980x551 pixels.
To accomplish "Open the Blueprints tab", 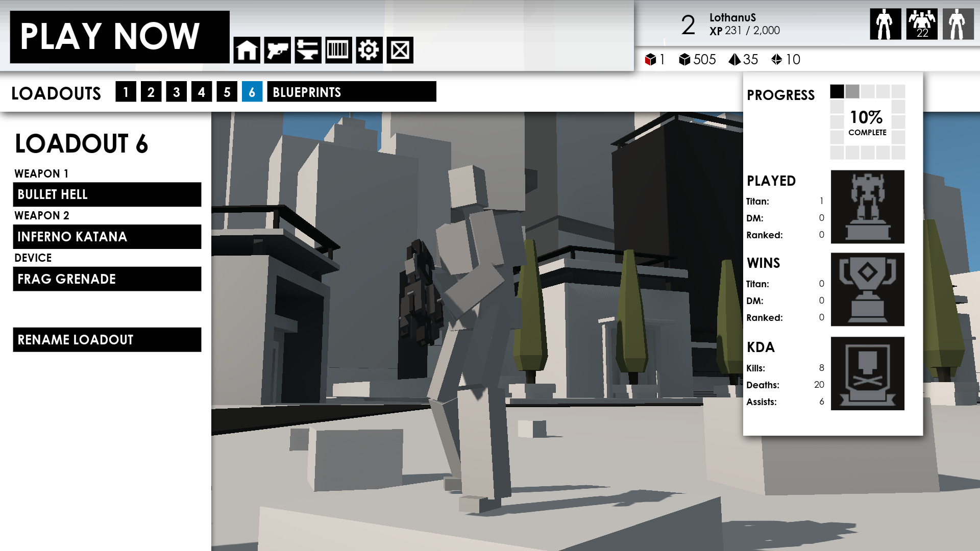I will click(351, 92).
